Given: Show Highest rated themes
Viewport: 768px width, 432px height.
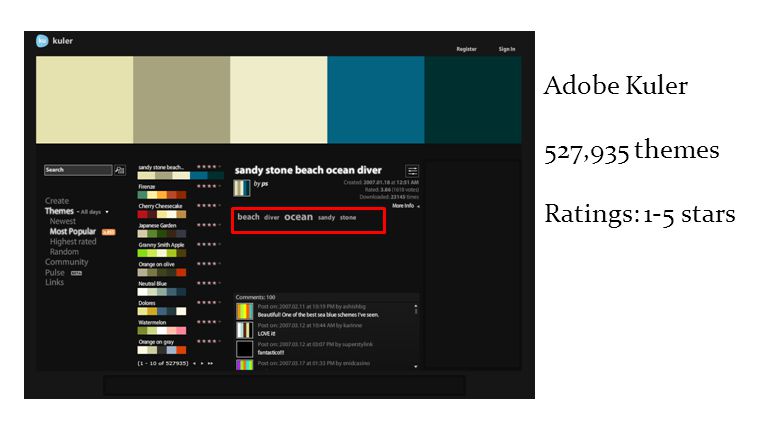Looking at the screenshot, I should (x=73, y=242).
